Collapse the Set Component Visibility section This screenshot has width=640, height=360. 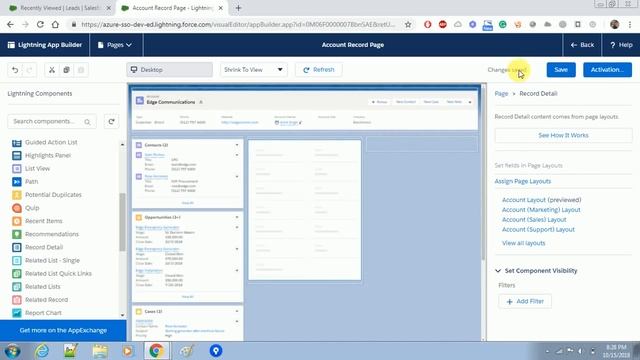pyautogui.click(x=498, y=271)
